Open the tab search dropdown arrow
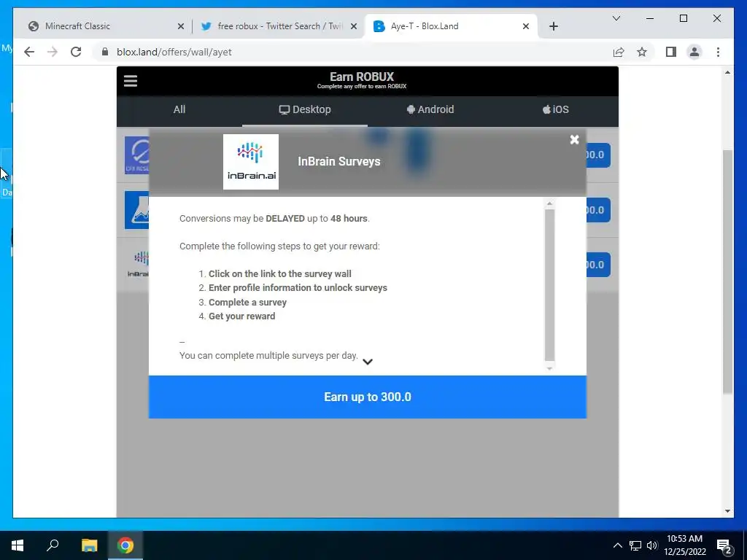Image resolution: width=747 pixels, height=560 pixels. [616, 18]
